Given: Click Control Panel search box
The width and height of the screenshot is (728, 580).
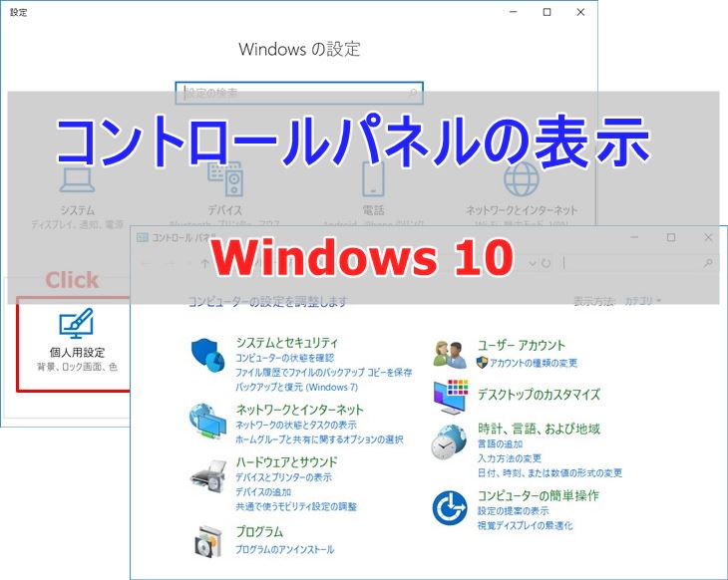Looking at the screenshot, I should click(638, 263).
